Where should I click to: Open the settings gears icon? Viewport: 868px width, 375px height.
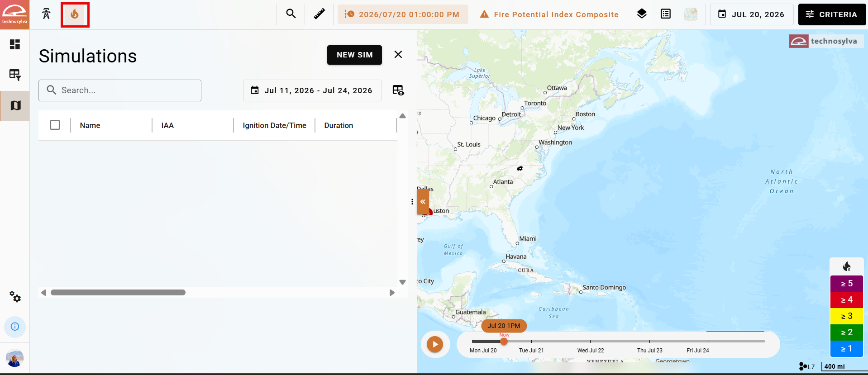(x=15, y=297)
